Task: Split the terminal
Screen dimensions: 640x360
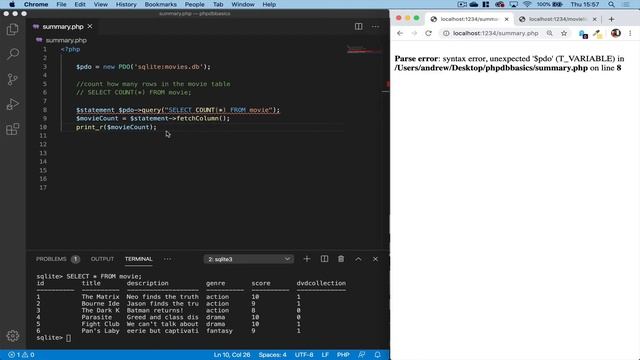Action: (x=324, y=259)
